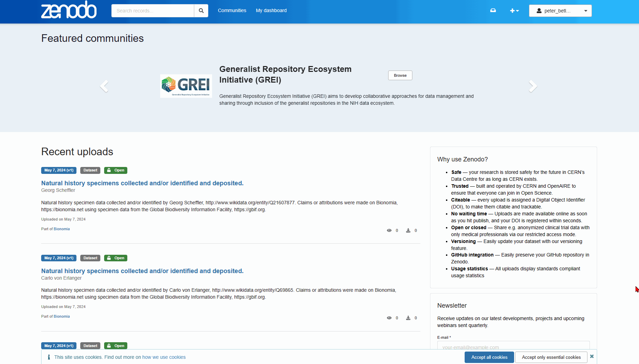Go to My dashboard
The image size is (639, 364).
pyautogui.click(x=271, y=10)
